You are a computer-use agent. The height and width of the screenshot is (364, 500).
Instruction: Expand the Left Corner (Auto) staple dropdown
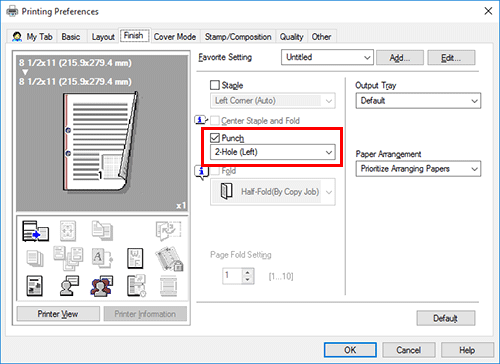pyautogui.click(x=273, y=101)
